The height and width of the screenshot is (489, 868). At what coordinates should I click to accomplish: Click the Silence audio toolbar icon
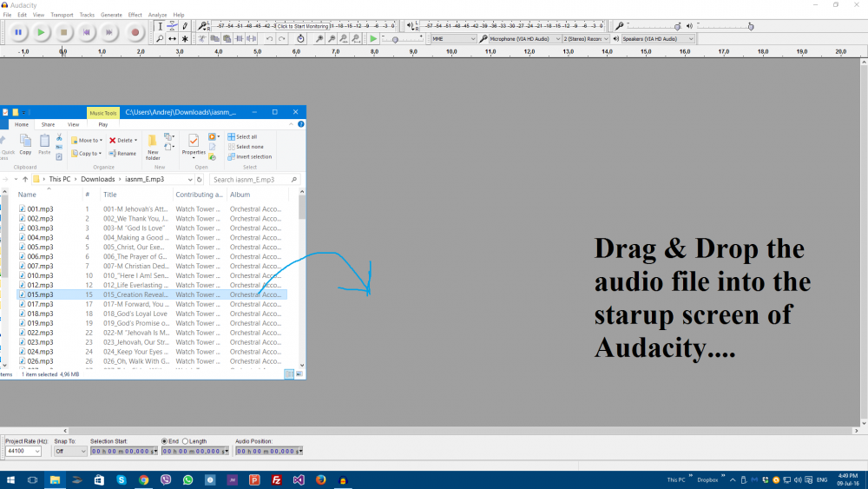(x=252, y=39)
